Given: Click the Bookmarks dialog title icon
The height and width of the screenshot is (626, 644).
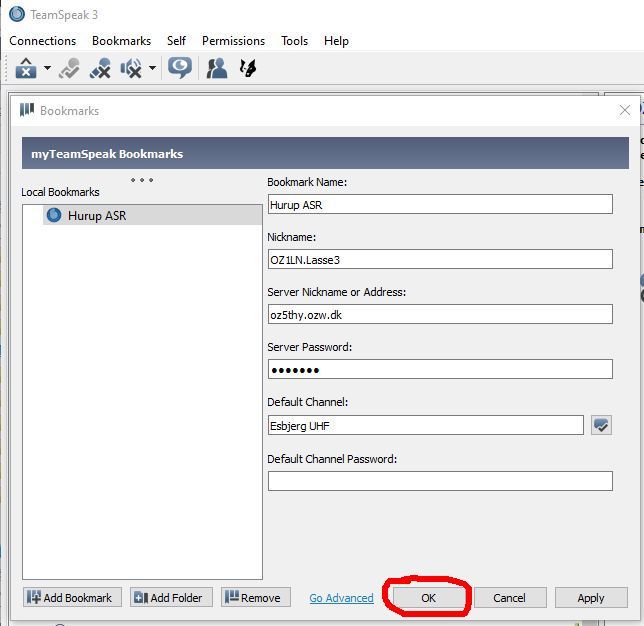Looking at the screenshot, I should coord(27,110).
